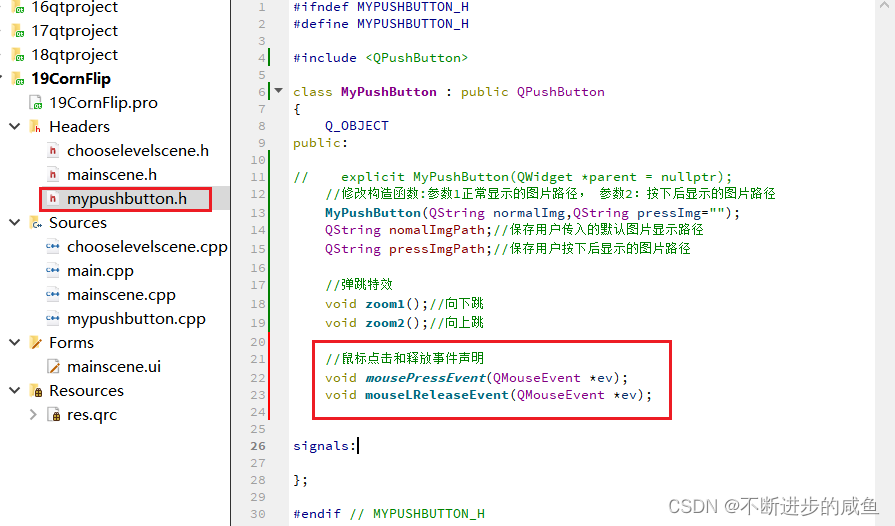Collapse the Resources folder
The height and width of the screenshot is (526, 895).
15,390
